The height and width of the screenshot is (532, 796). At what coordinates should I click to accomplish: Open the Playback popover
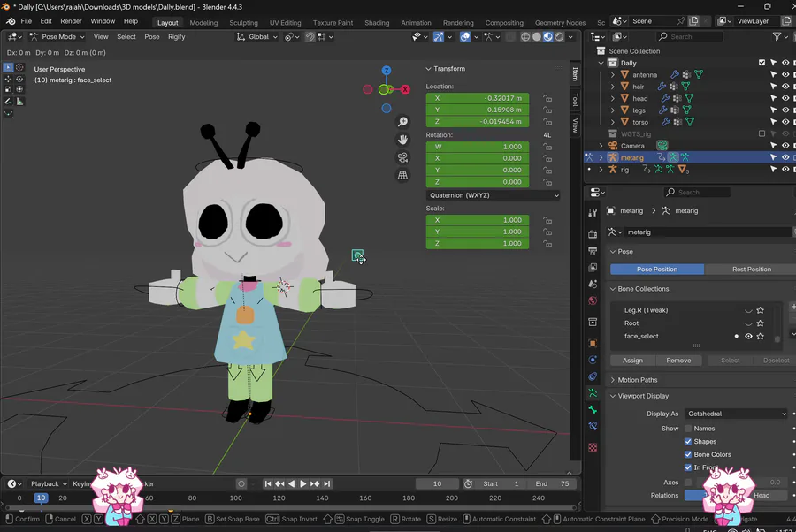tap(49, 483)
